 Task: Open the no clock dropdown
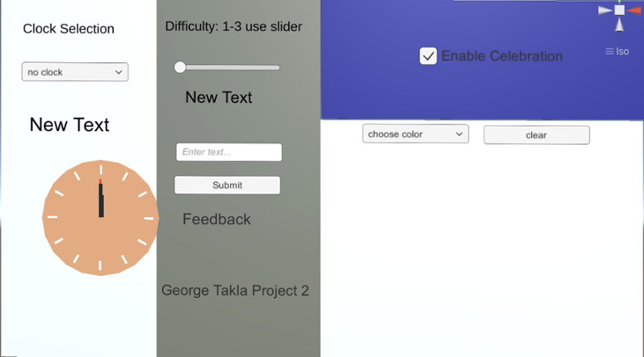point(75,72)
